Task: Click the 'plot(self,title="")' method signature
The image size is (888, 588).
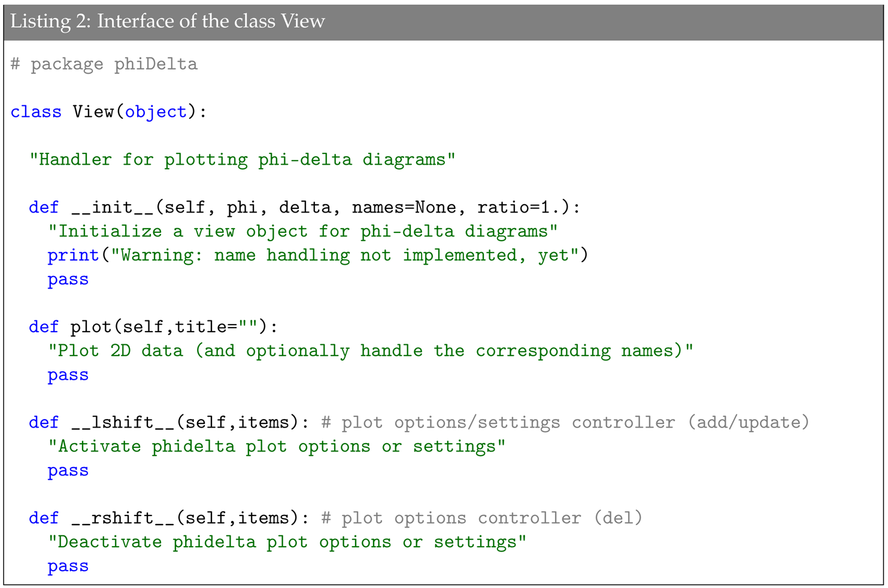Action: pos(174,327)
